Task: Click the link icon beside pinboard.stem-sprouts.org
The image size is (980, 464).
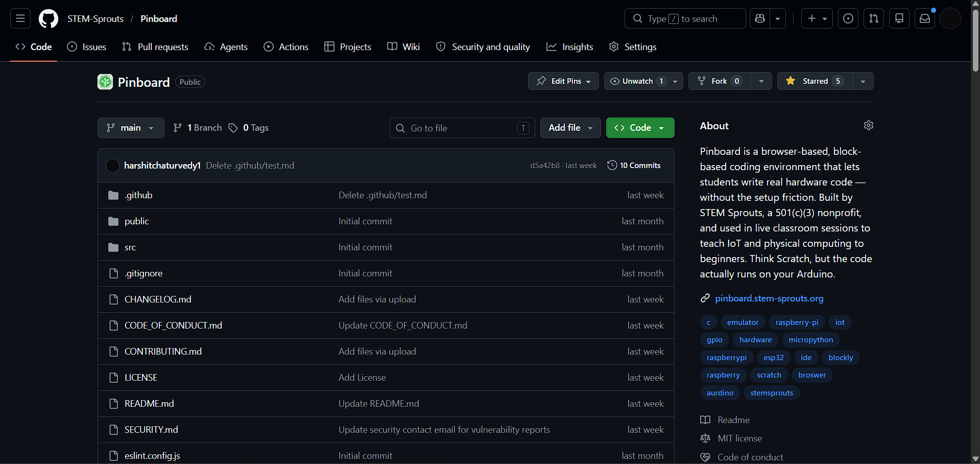Action: point(705,298)
